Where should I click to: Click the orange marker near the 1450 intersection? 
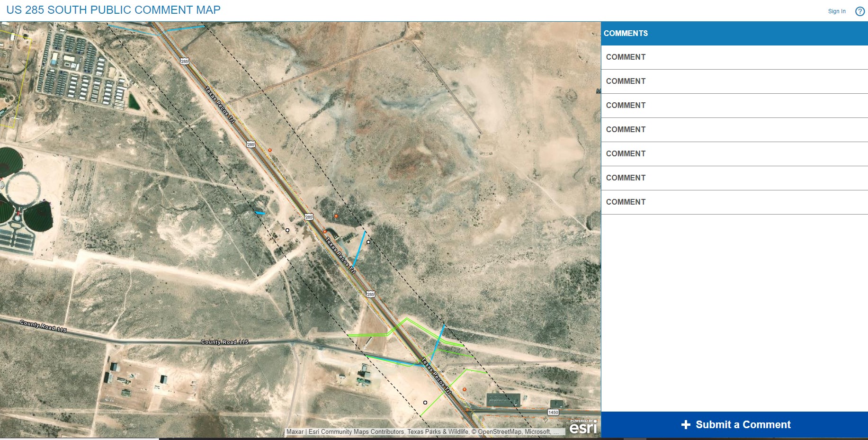[x=464, y=390]
